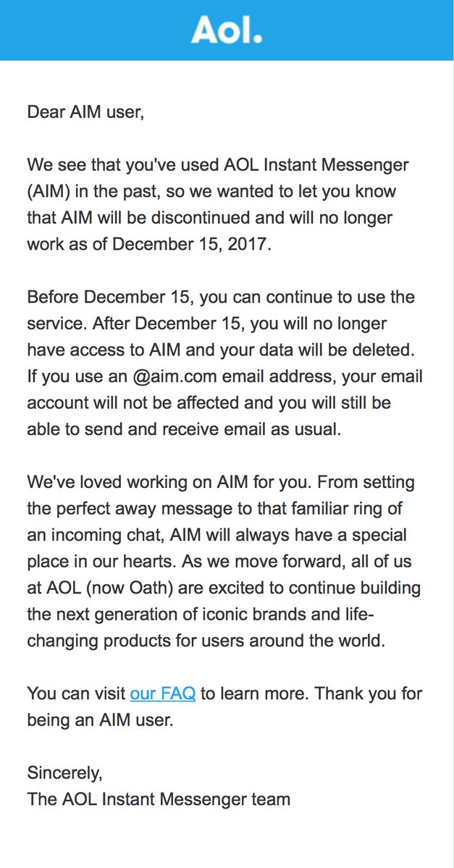Click the blue header banner background
454x868 pixels.
click(x=377, y=30)
